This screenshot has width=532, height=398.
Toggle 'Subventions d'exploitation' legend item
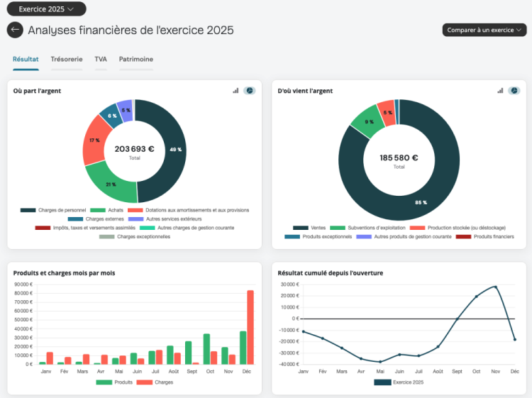367,228
